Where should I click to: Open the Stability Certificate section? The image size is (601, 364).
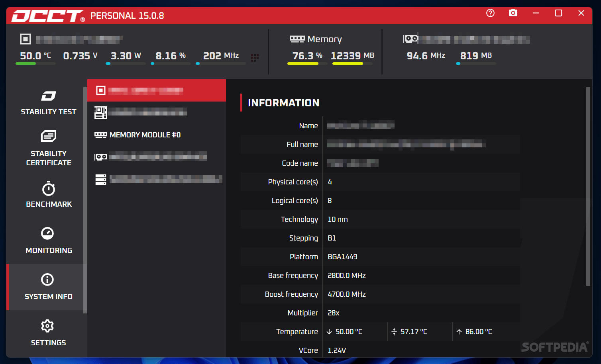click(49, 149)
